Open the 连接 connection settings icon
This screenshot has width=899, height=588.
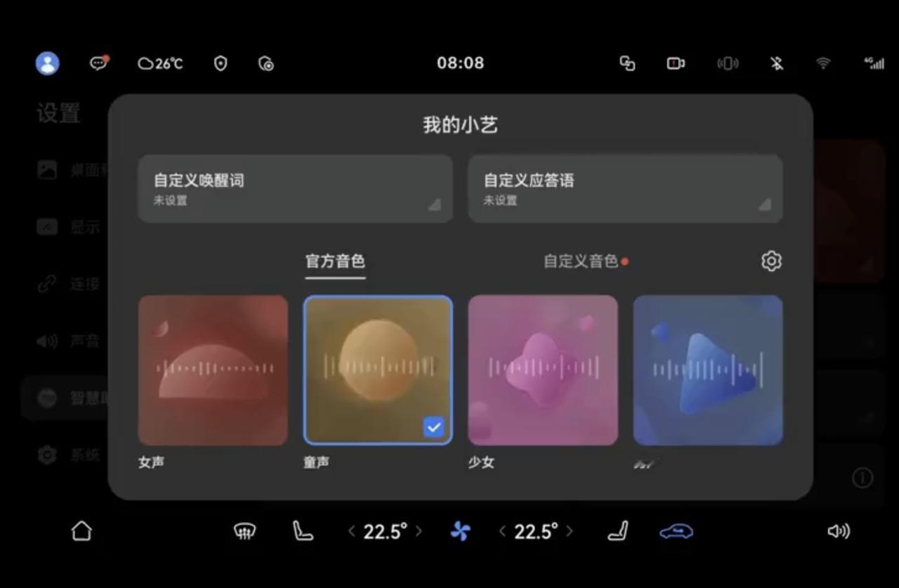(46, 284)
